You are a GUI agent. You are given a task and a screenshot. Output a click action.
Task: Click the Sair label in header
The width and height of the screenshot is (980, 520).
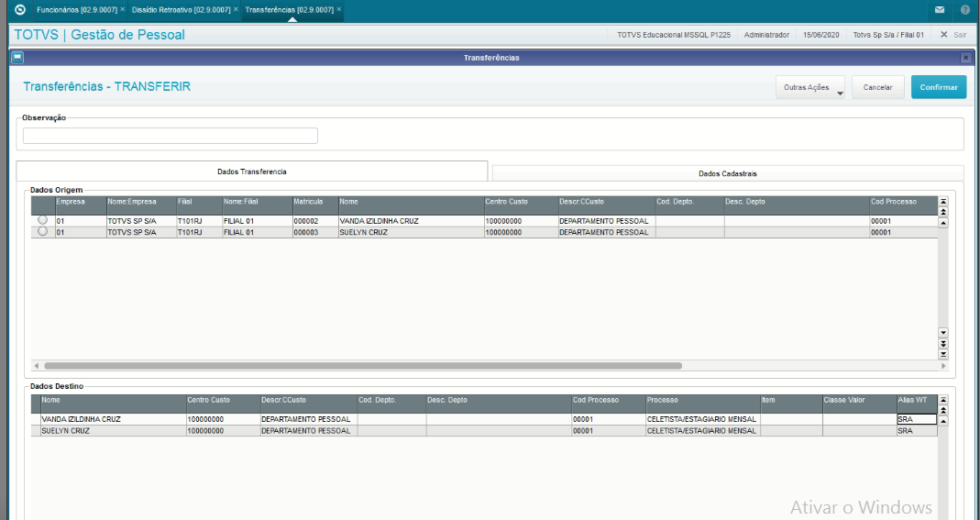[960, 35]
